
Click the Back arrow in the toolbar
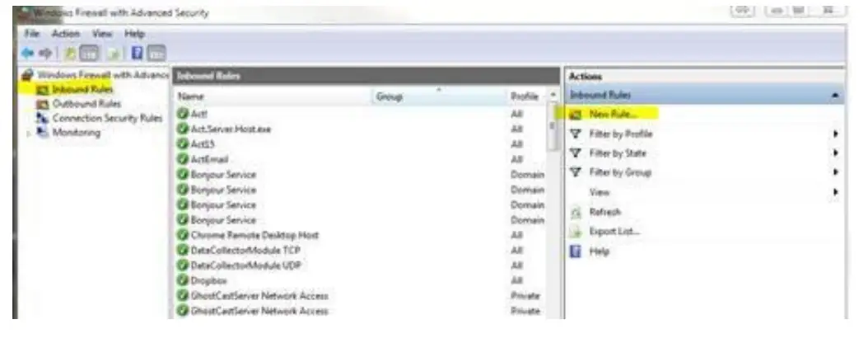27,54
